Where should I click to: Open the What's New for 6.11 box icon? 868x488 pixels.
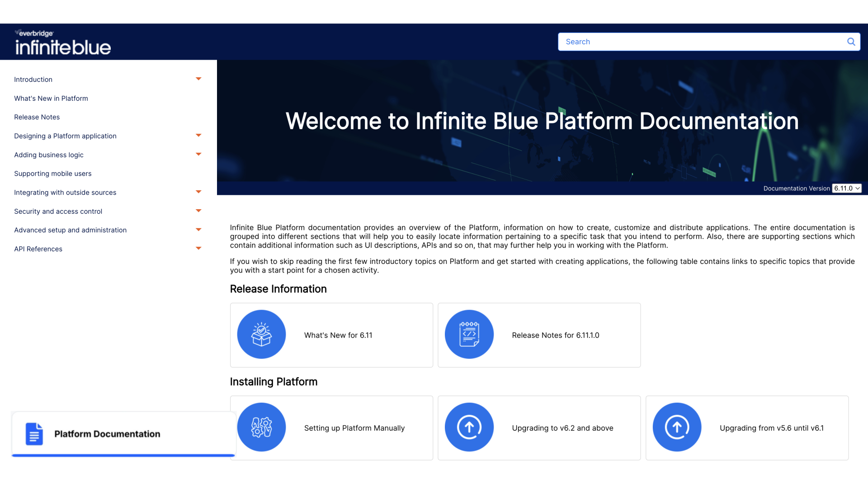(261, 334)
